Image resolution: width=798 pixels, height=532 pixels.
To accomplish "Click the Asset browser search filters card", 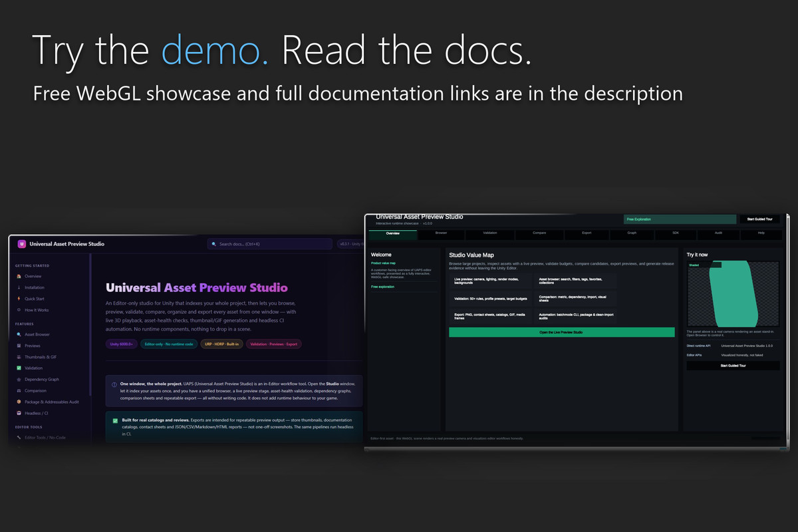I will (577, 280).
